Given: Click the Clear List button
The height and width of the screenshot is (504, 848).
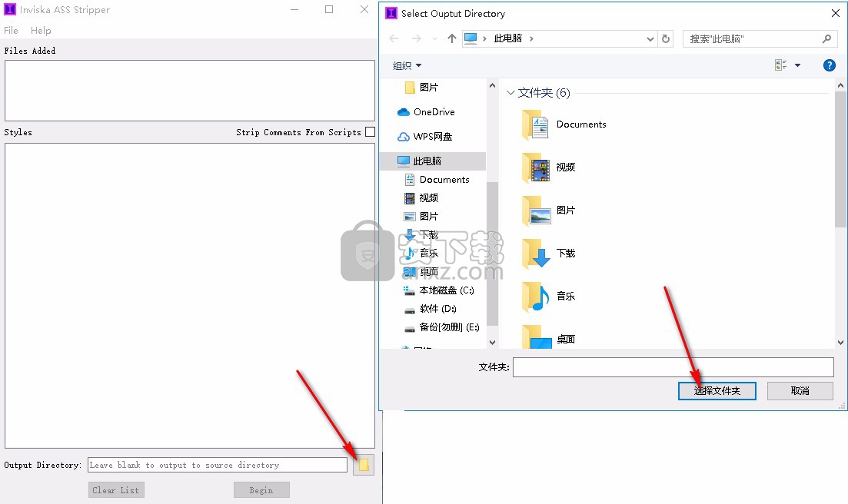Looking at the screenshot, I should click(x=116, y=490).
